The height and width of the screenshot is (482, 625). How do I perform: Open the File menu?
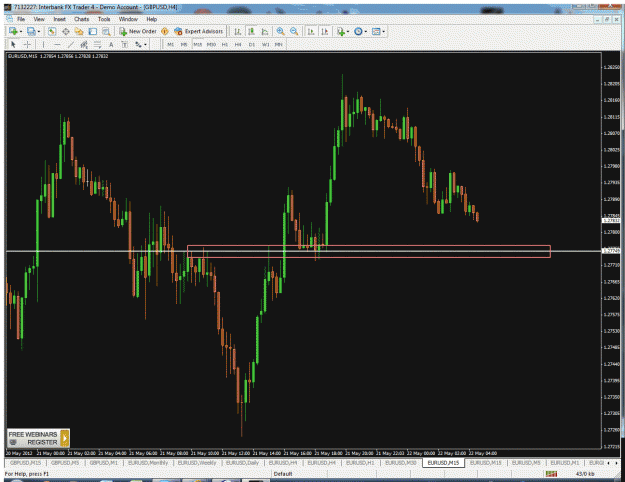click(x=21, y=19)
